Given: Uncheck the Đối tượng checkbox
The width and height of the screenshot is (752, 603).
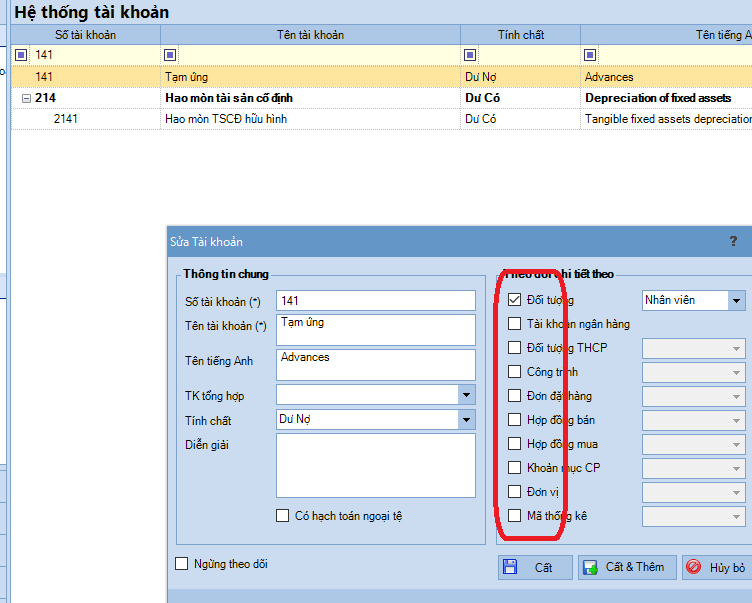Looking at the screenshot, I should click(x=514, y=300).
